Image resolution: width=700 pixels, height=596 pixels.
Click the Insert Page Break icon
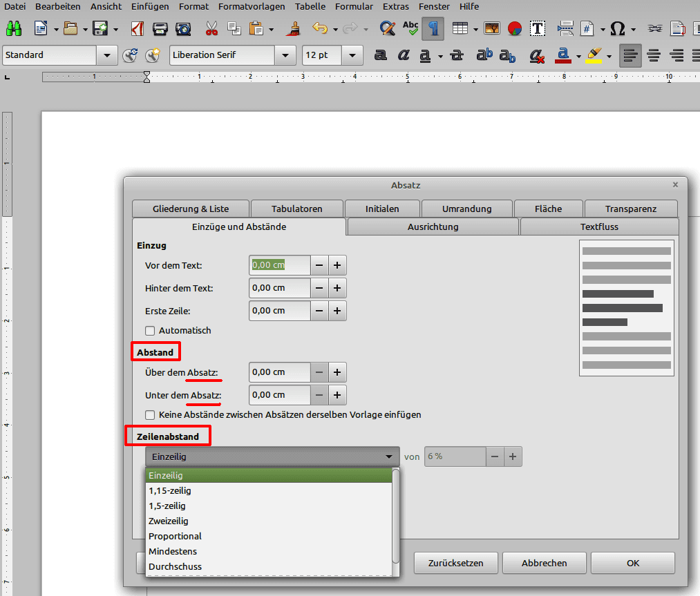pyautogui.click(x=565, y=29)
